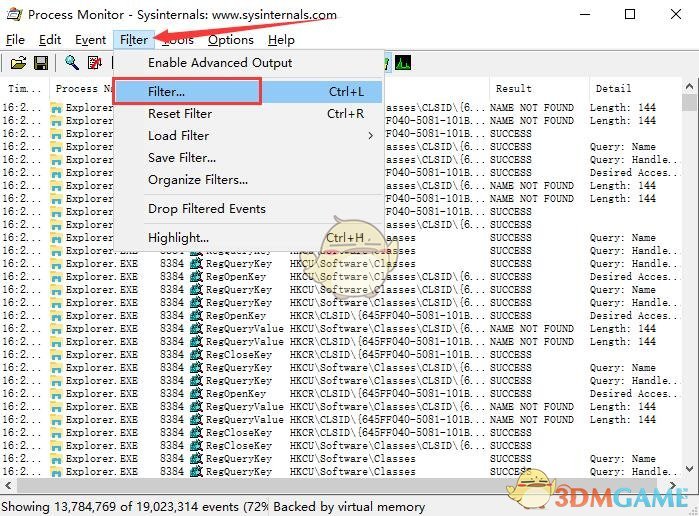
Task: Toggle the profiling events green graph icon
Action: click(403, 63)
